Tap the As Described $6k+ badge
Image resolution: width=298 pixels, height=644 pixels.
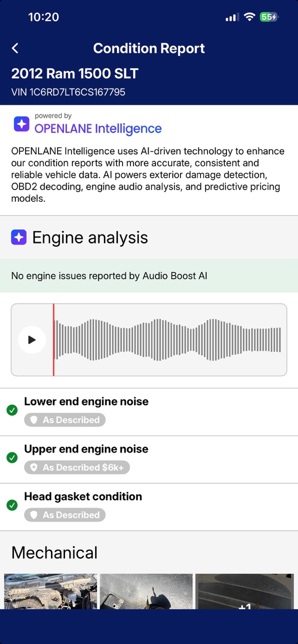pyautogui.click(x=77, y=467)
